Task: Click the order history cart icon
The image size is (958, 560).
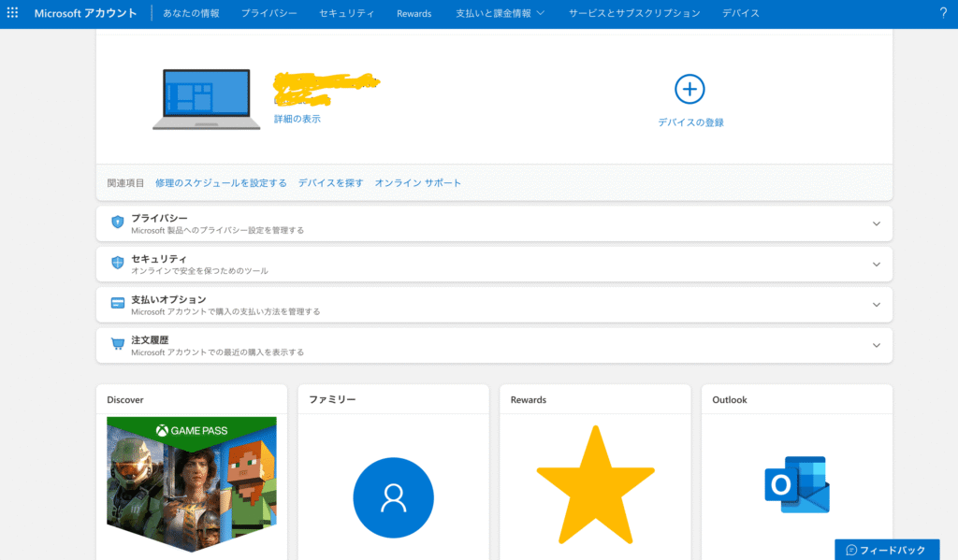Action: (117, 344)
